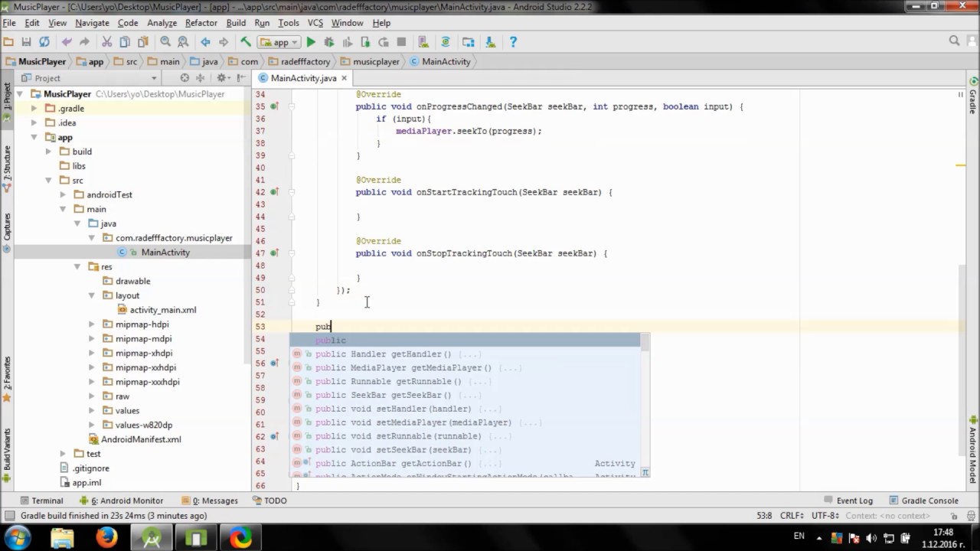Click the CRLF line separator selector
Image resolution: width=980 pixels, height=551 pixels.
click(x=792, y=516)
